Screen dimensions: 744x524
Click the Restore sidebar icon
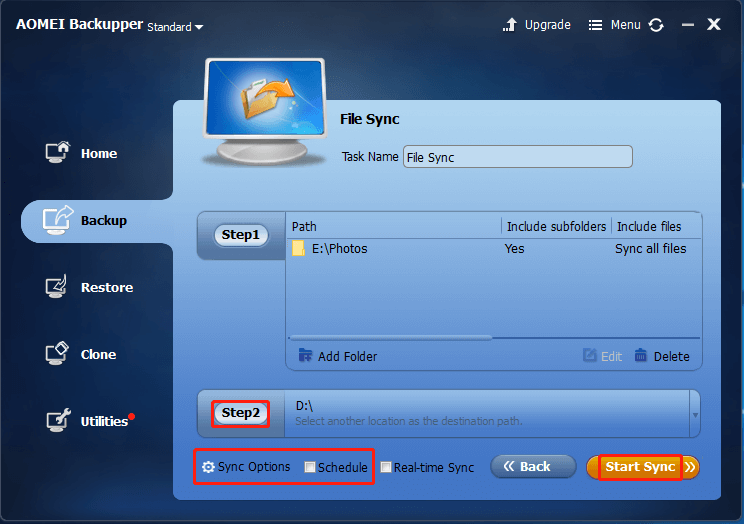(56, 286)
